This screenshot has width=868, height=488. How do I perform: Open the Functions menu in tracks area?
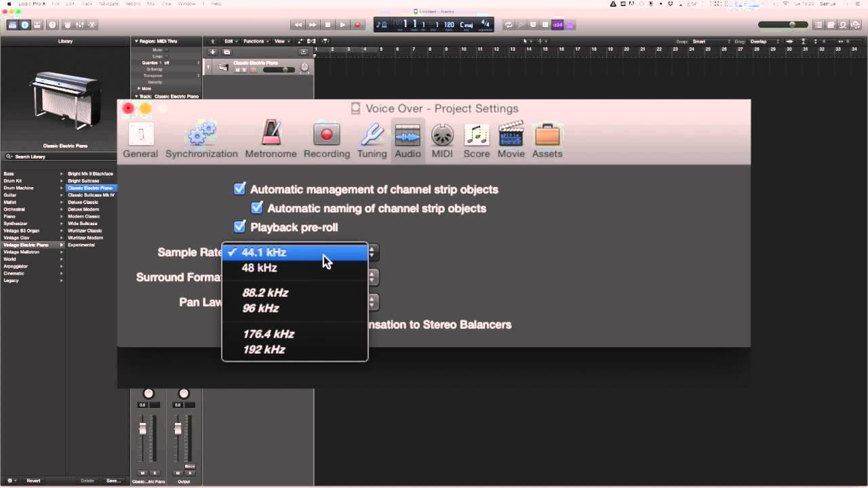pyautogui.click(x=255, y=41)
